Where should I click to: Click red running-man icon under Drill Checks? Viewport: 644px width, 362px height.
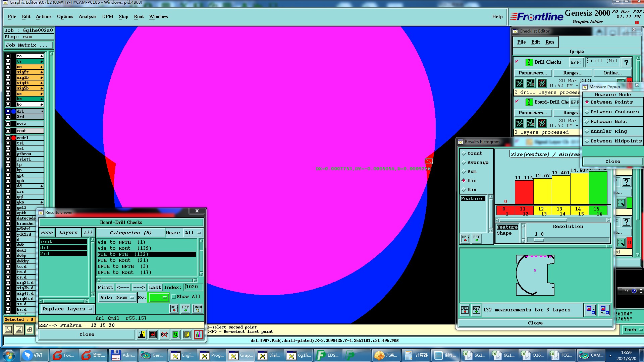point(542,83)
